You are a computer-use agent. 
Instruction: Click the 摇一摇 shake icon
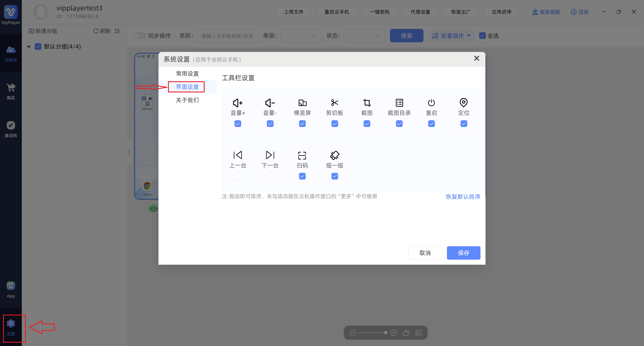point(335,155)
